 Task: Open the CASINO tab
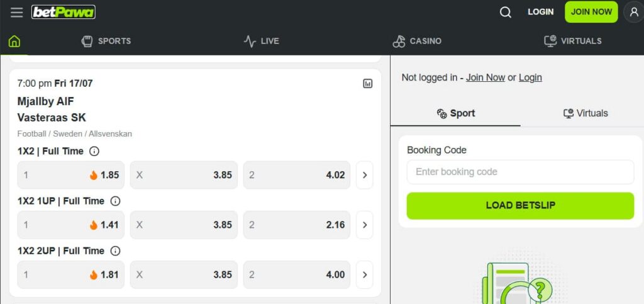pyautogui.click(x=417, y=41)
